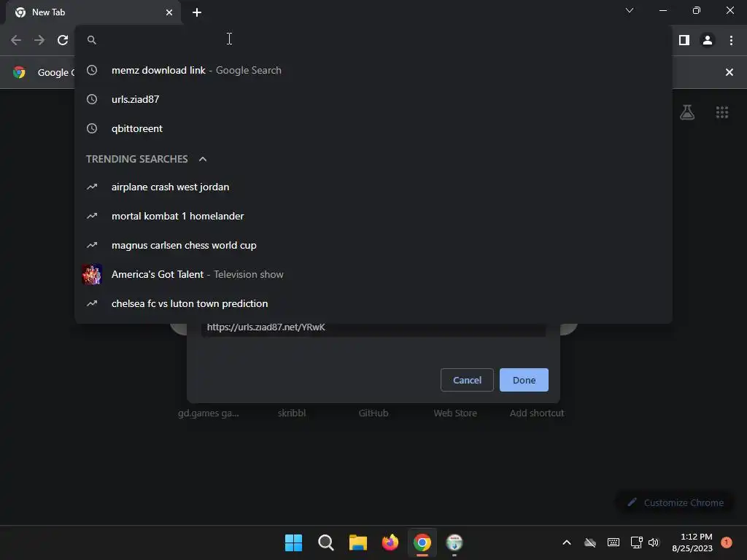This screenshot has width=747, height=560.
Task: Open the clock showing 1:12 PM
Action: [x=692, y=542]
